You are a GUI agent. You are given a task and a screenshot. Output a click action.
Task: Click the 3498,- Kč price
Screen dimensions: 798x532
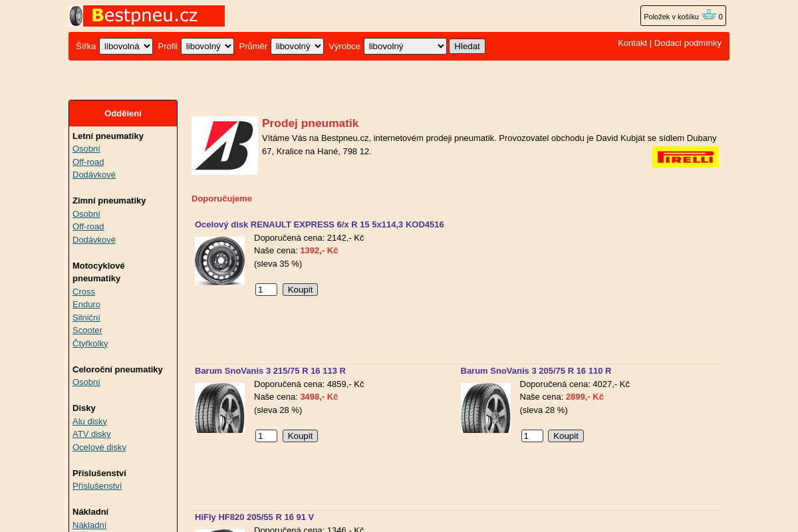click(x=319, y=397)
